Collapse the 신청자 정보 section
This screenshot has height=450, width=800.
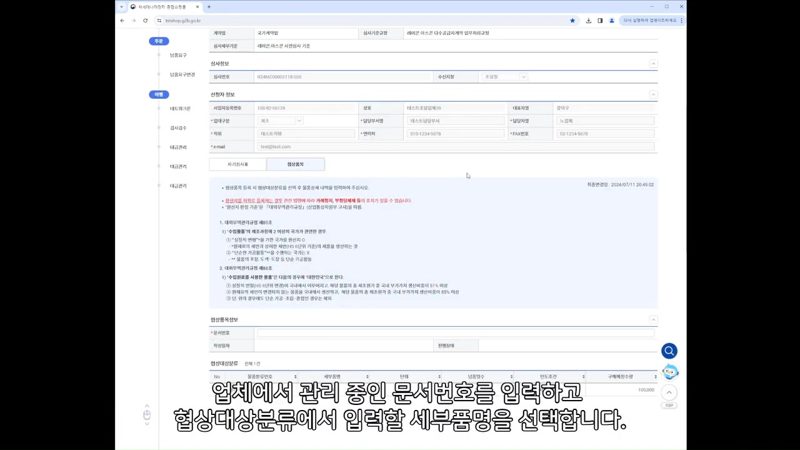point(653,94)
